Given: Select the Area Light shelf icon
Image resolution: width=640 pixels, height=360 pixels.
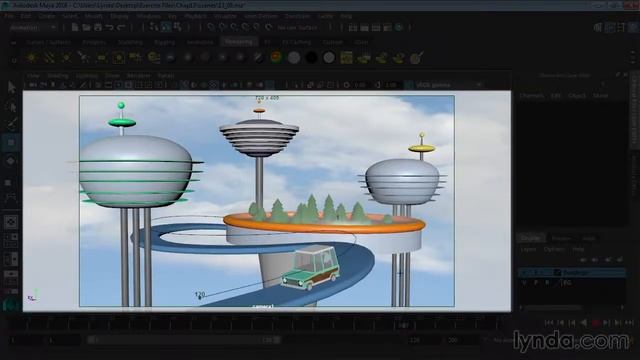Looking at the screenshot, I should pos(101,58).
